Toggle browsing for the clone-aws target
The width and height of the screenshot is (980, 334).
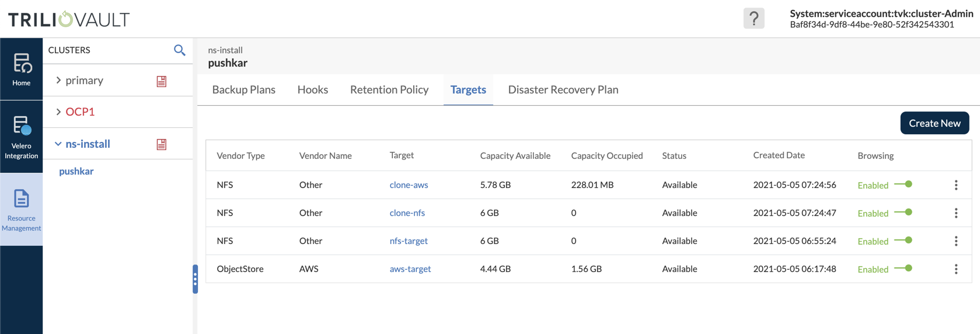904,185
